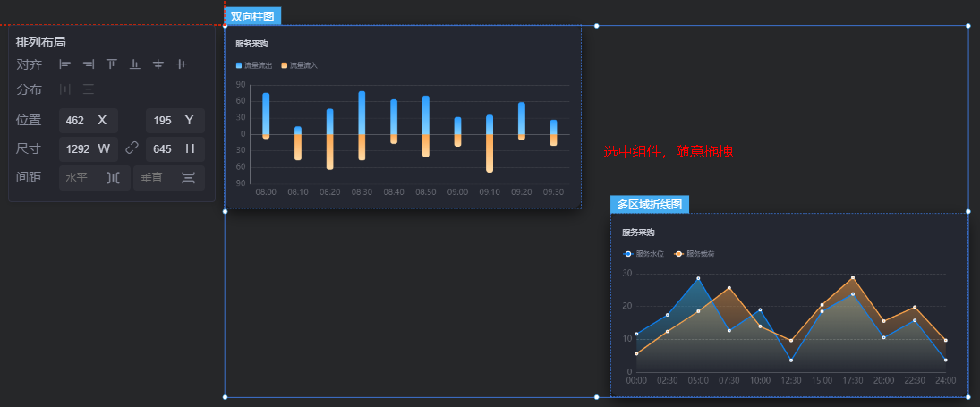
Task: Click the 08:50 axis label in the bar chart
Action: click(x=426, y=191)
